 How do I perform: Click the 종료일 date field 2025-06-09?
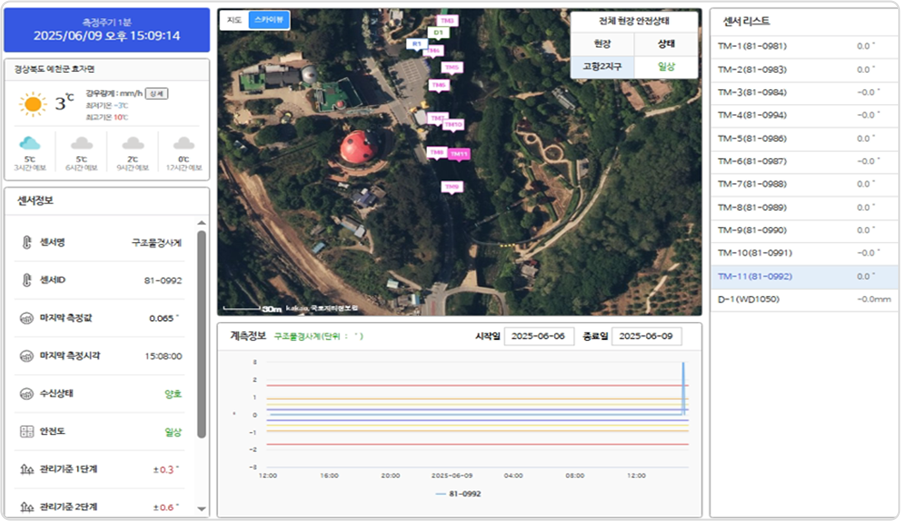[x=646, y=336]
